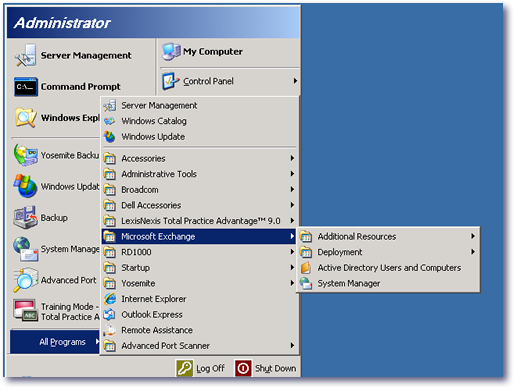Click the Windows Explorer magnifier folder icon
The height and width of the screenshot is (388, 514).
click(25, 118)
